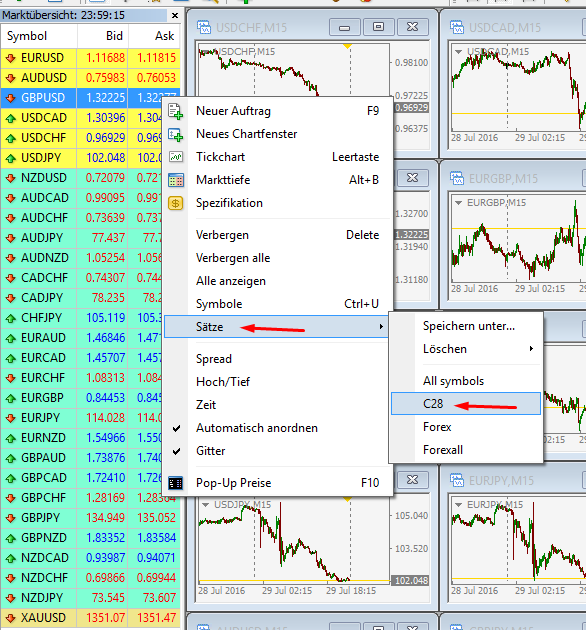
Task: Choose Neuer Auftrag from context menu
Action: pyautogui.click(x=278, y=111)
